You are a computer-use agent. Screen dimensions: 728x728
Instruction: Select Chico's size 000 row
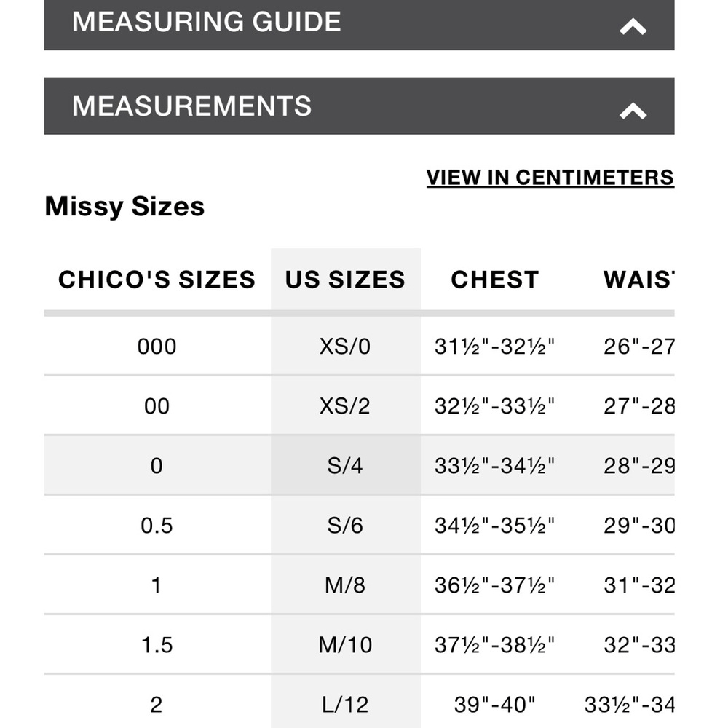click(157, 347)
